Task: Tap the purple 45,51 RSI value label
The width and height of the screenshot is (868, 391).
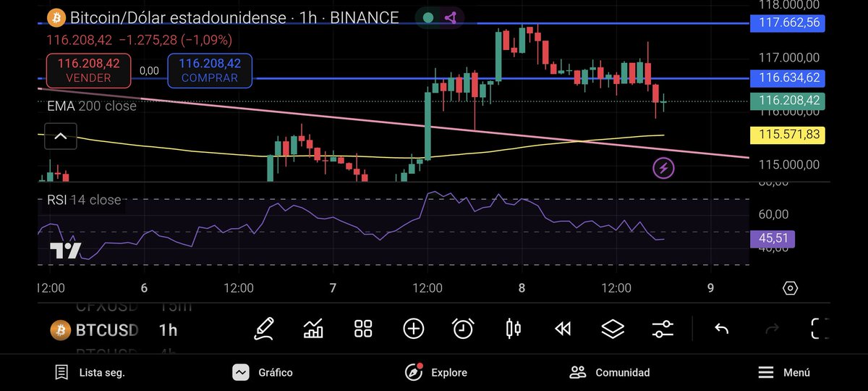Action: point(773,239)
